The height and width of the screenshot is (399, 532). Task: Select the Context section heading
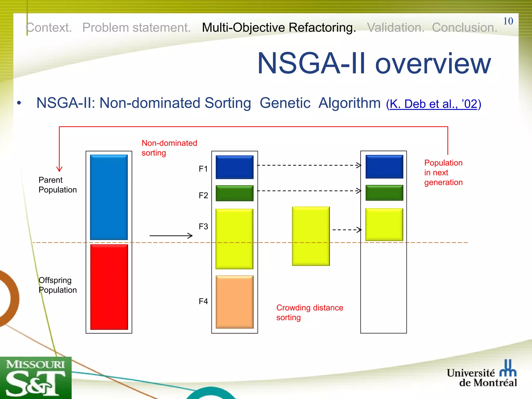tap(49, 27)
